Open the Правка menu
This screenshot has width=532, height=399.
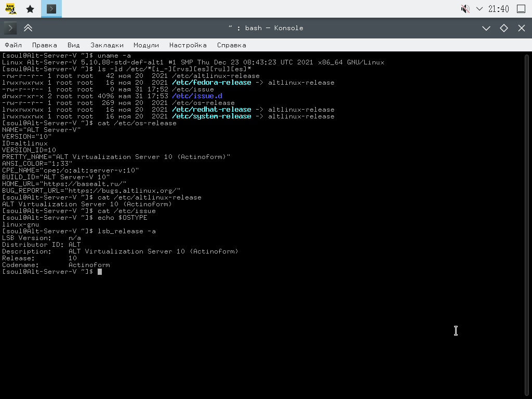(45, 45)
